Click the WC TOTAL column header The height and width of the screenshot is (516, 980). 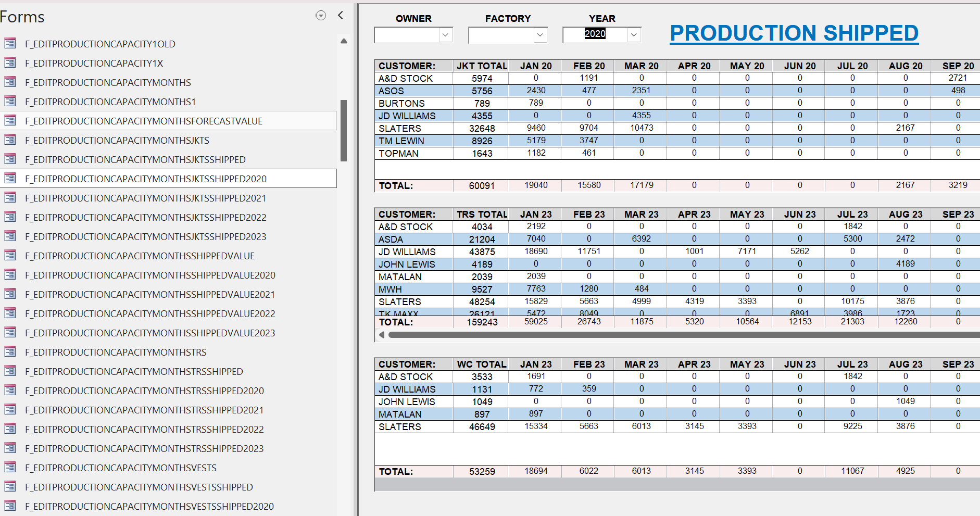point(482,364)
